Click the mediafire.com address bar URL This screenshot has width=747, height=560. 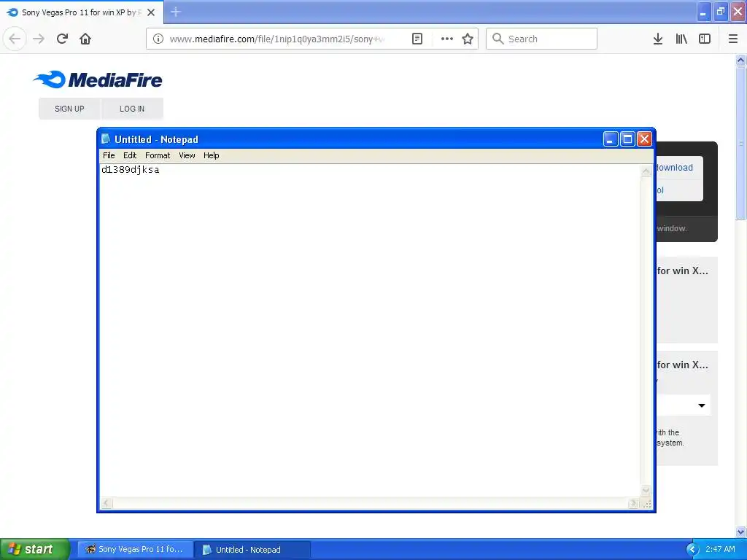tap(277, 39)
